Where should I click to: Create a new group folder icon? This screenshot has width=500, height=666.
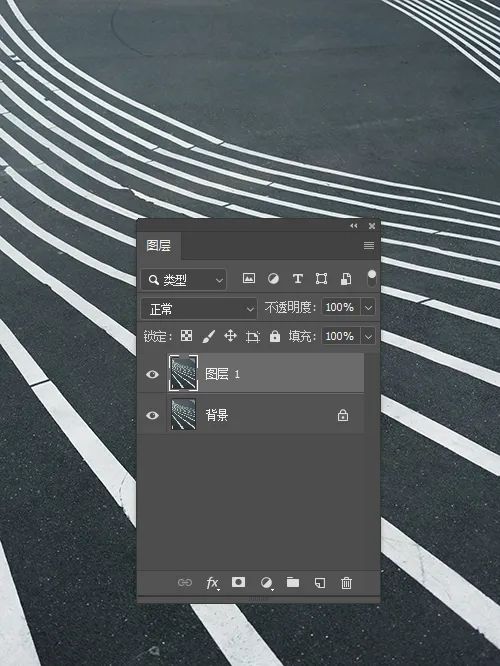[x=293, y=582]
